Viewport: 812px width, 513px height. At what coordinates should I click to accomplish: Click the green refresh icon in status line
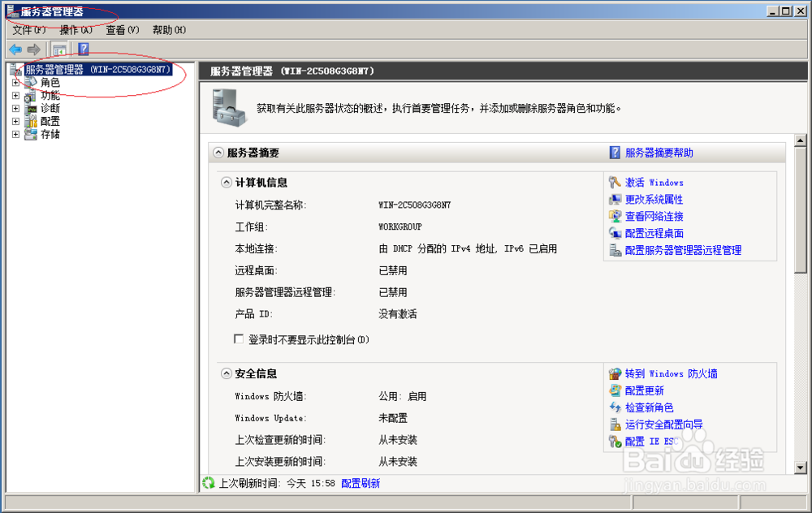point(208,483)
